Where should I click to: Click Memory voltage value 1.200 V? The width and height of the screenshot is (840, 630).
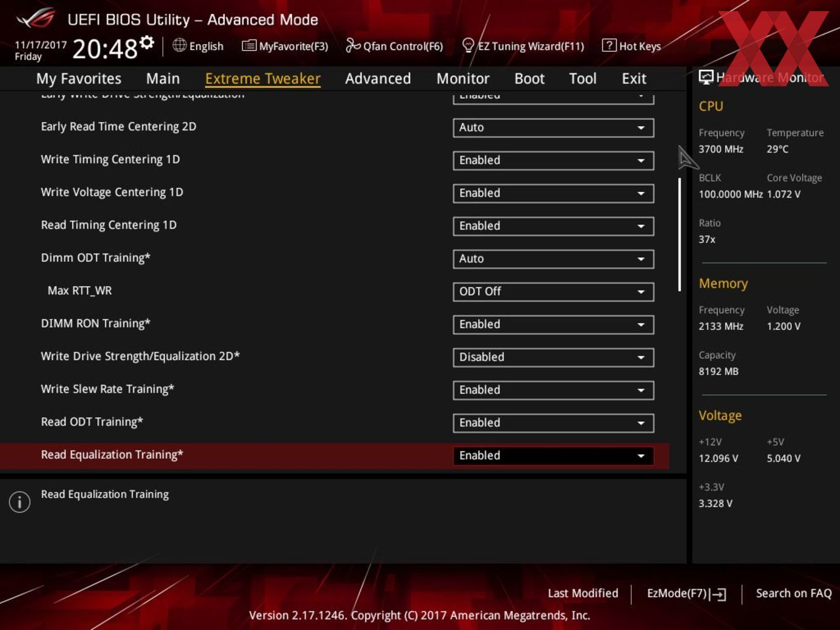pos(784,326)
